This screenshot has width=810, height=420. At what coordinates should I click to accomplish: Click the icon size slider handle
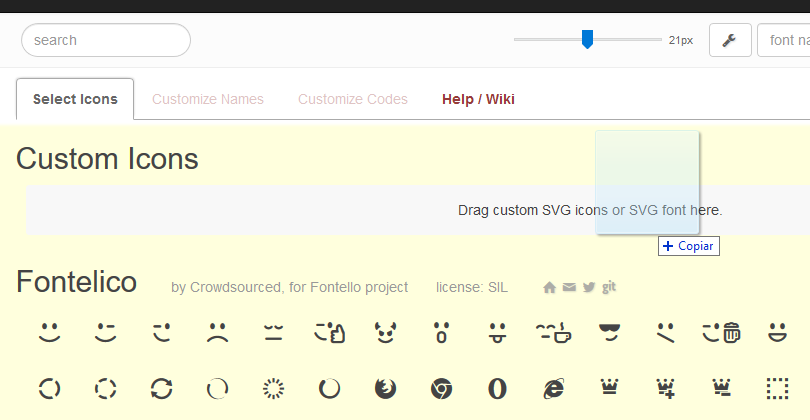[x=587, y=39]
